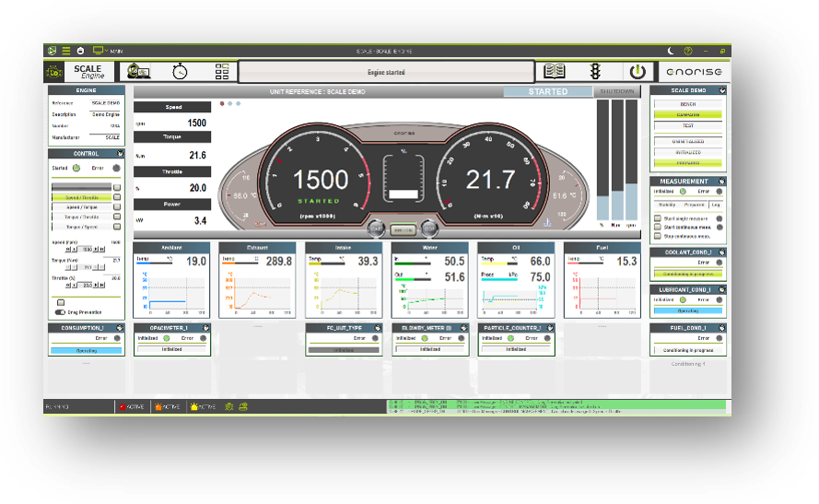
Task: Click the TEST button in SCALE DEMO panel
Action: click(x=688, y=126)
